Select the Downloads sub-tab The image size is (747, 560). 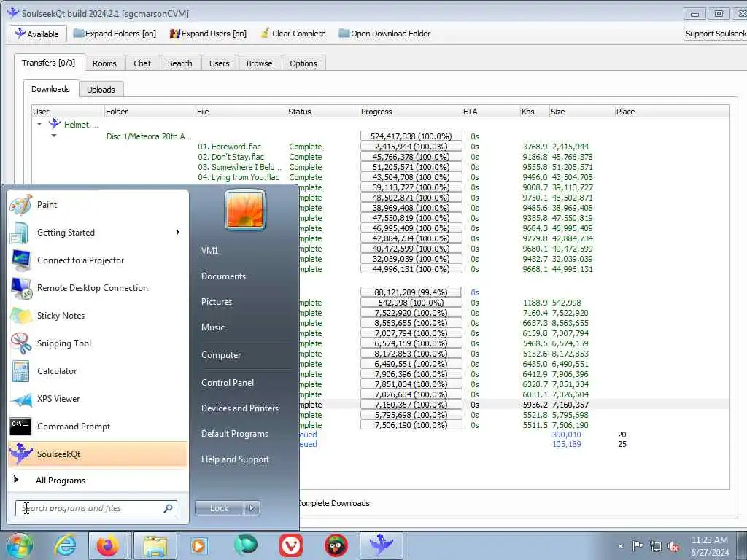pos(50,89)
